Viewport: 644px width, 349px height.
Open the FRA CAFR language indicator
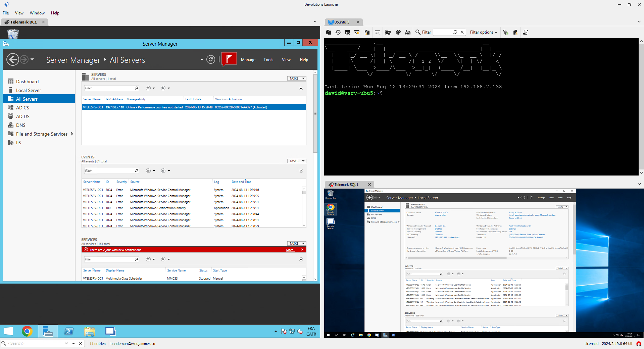311,331
